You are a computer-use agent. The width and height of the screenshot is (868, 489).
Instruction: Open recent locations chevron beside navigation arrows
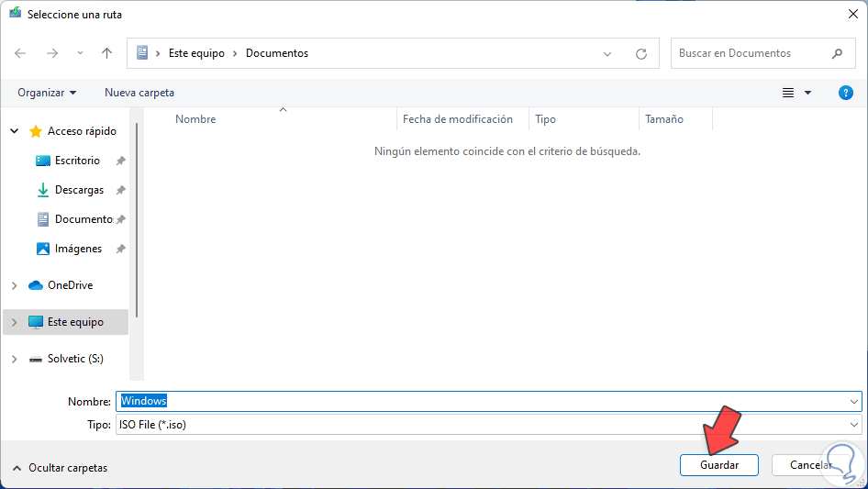click(80, 53)
